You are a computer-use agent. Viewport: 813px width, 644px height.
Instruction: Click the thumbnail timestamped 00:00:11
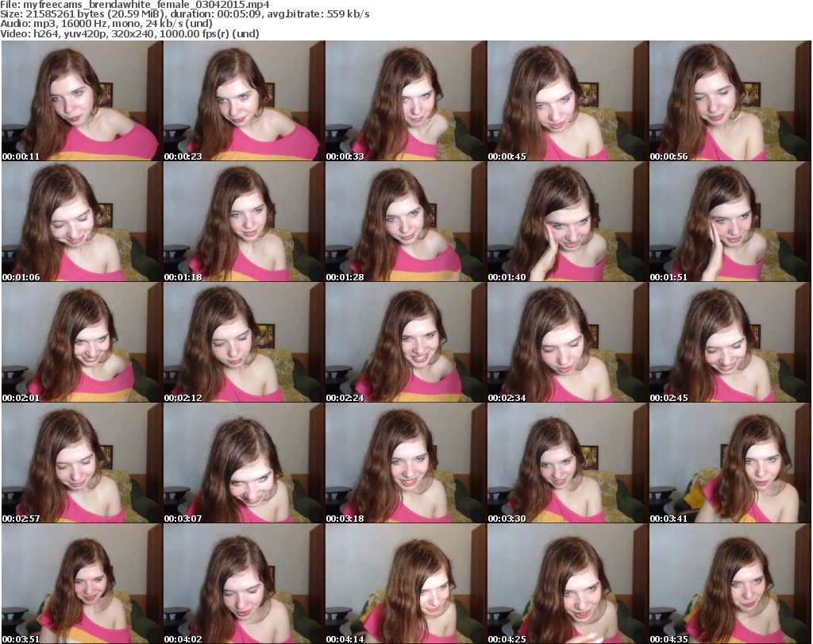pyautogui.click(x=82, y=102)
